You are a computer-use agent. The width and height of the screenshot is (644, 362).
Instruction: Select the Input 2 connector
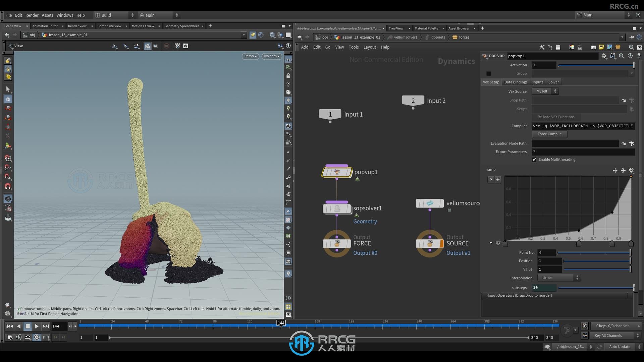click(x=413, y=101)
